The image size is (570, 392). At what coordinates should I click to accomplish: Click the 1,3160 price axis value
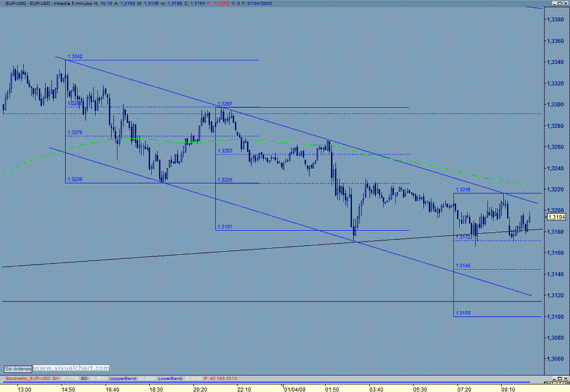tap(555, 253)
